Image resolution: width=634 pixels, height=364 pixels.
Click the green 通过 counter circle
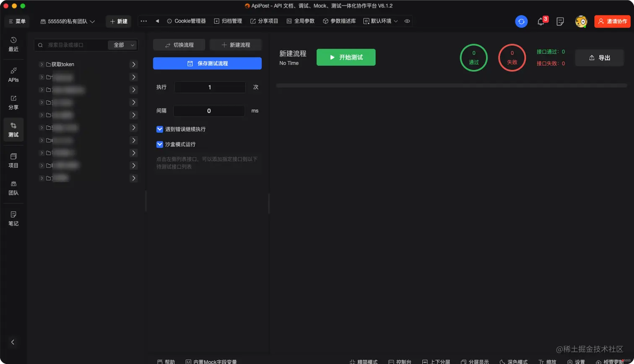pyautogui.click(x=473, y=57)
